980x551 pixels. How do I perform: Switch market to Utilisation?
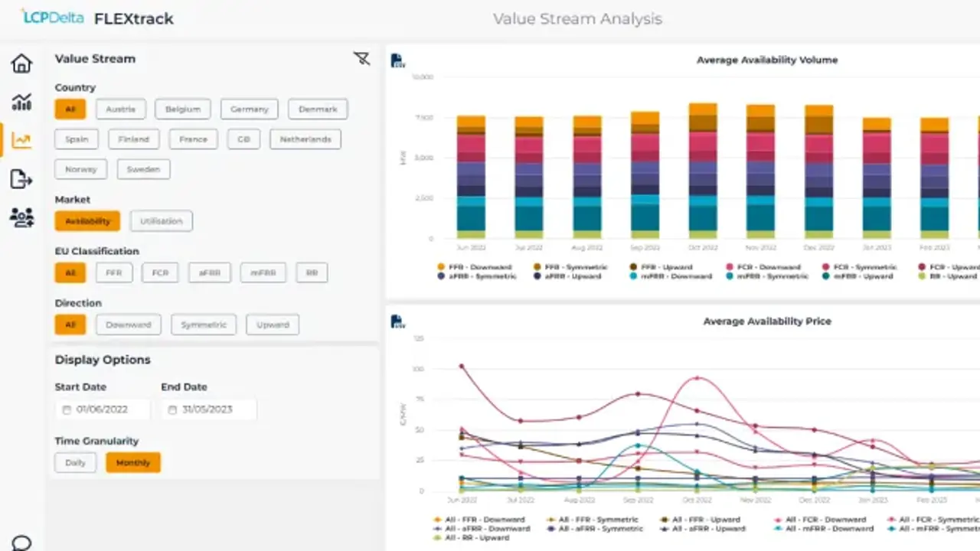click(162, 221)
